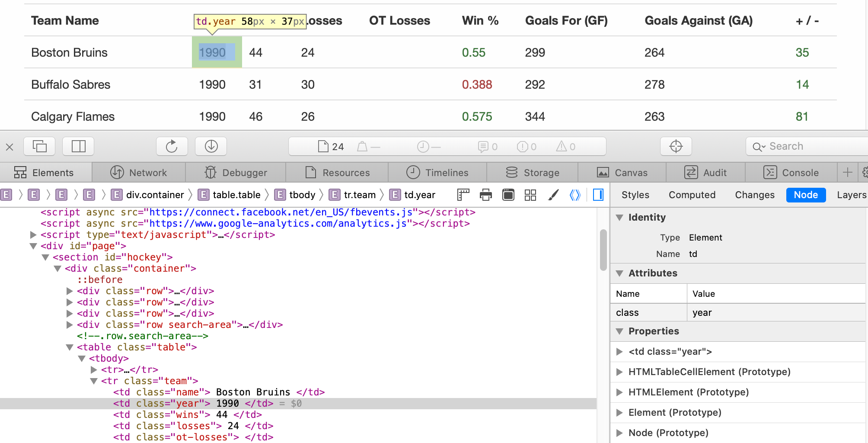Expand the div class="row search-area" node
The image size is (868, 443).
click(69, 325)
